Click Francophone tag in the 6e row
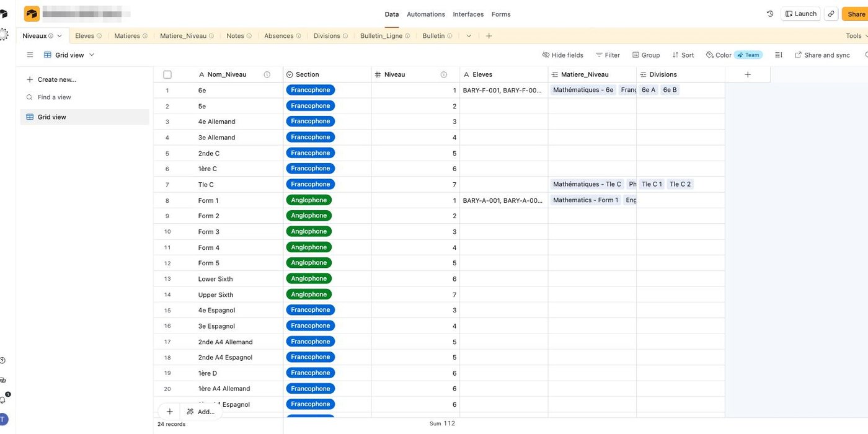Viewport: 868px width, 434px height. coord(311,90)
